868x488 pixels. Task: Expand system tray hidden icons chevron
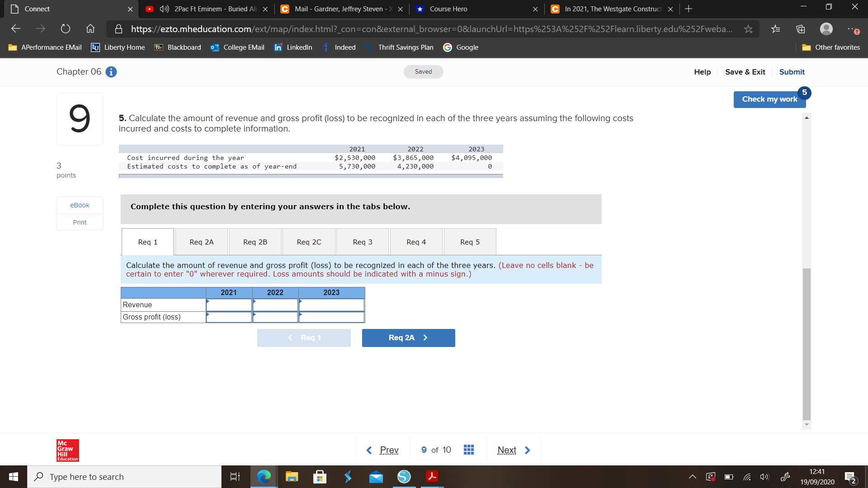click(x=692, y=477)
